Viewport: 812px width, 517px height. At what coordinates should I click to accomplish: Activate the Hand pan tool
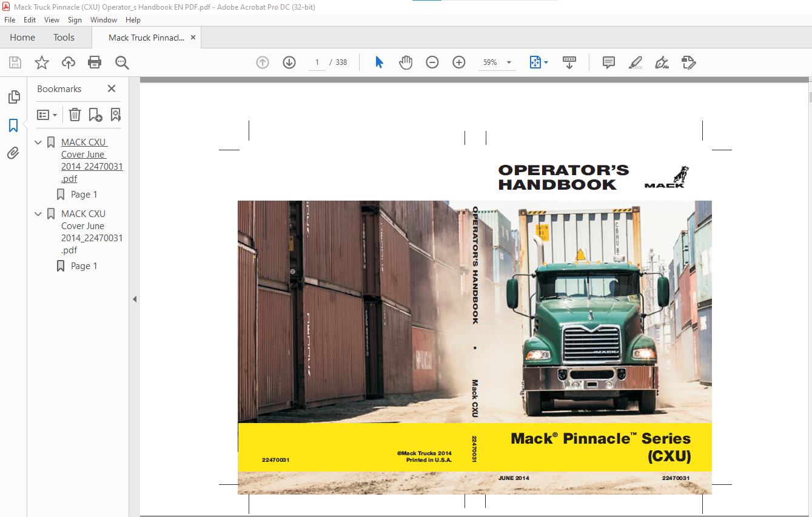[406, 62]
